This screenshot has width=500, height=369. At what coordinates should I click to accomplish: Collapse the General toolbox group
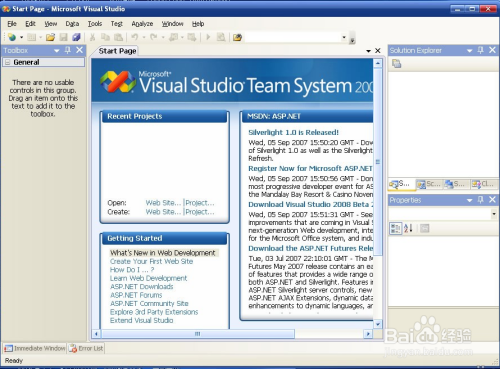(7, 62)
